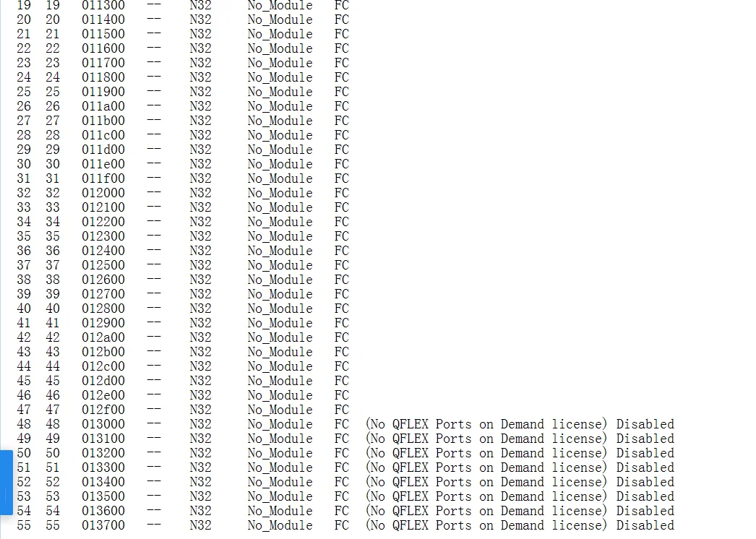
Task: Click 'Disabled' status on row 52
Action: (x=645, y=482)
